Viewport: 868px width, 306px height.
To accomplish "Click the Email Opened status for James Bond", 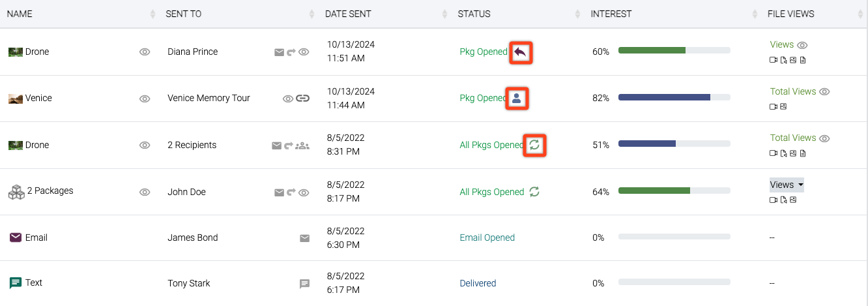I will click(487, 237).
